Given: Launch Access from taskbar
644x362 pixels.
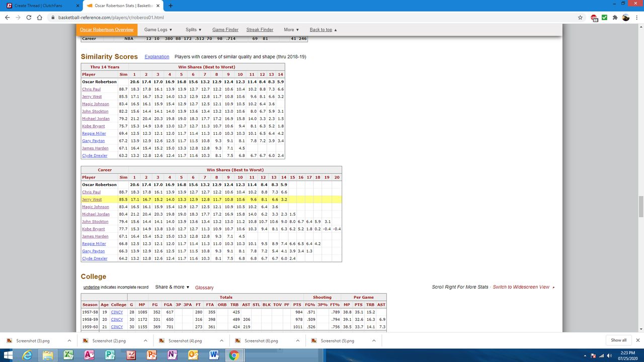Looking at the screenshot, I should point(89,355).
